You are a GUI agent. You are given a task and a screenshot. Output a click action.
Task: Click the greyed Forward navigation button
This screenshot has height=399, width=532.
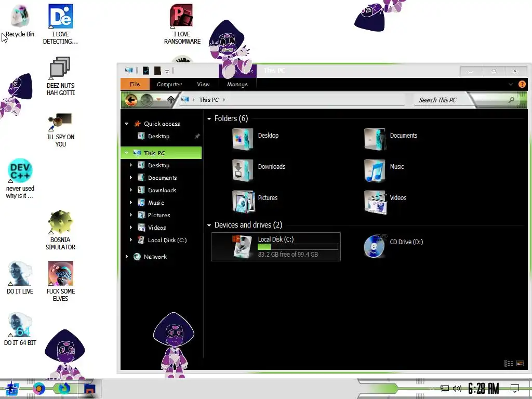pyautogui.click(x=147, y=100)
